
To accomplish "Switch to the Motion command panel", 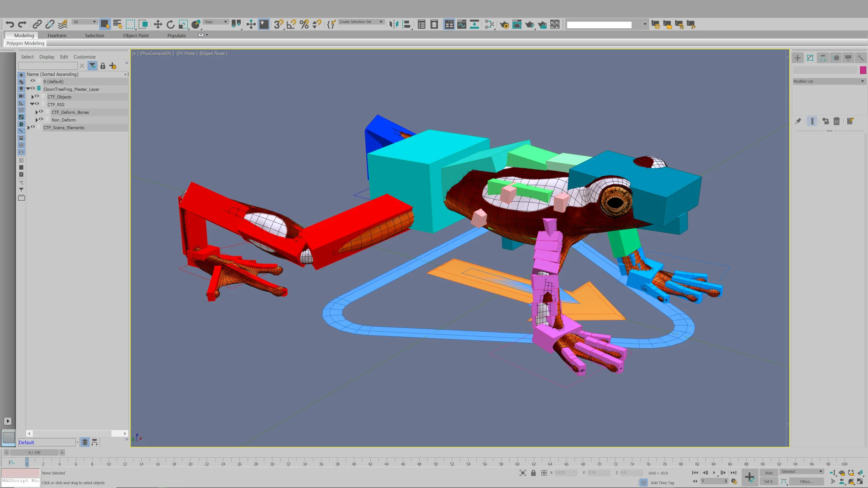I will click(836, 58).
